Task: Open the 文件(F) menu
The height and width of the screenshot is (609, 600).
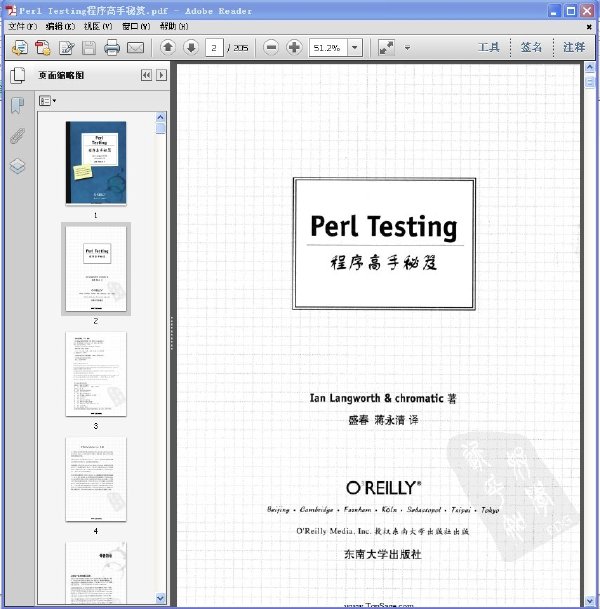Action: pyautogui.click(x=23, y=26)
